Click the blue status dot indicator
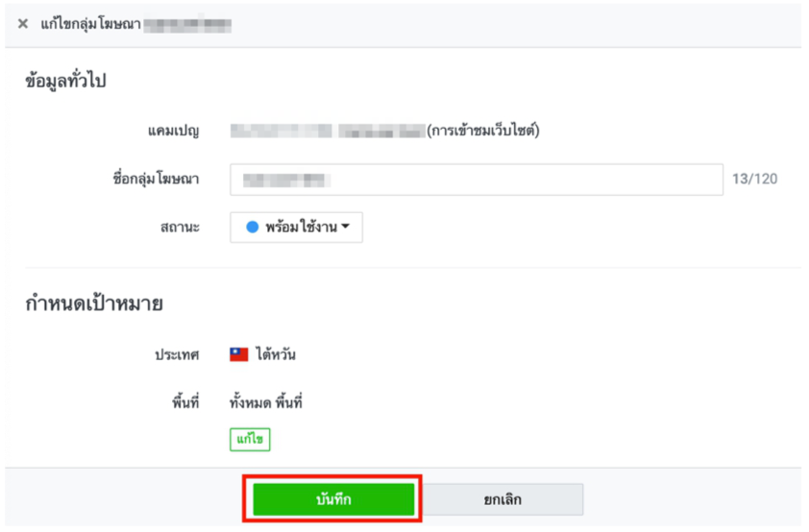This screenshot has width=809, height=532. click(x=253, y=227)
